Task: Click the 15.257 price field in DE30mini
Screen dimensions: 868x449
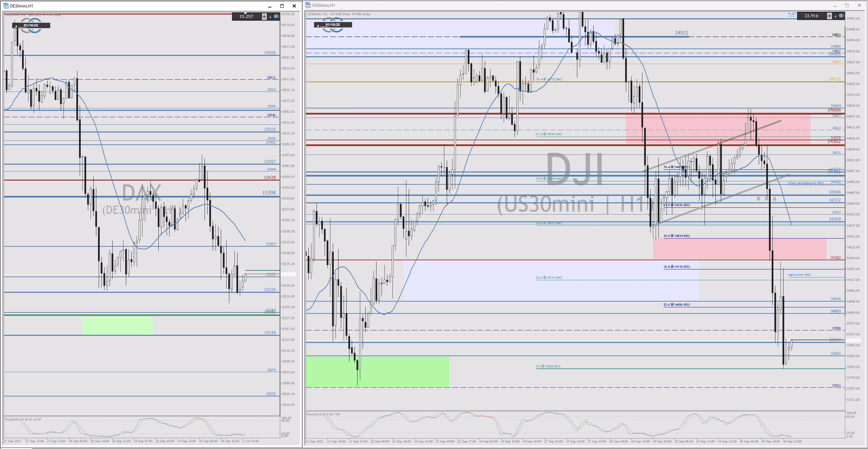Action: tap(246, 16)
